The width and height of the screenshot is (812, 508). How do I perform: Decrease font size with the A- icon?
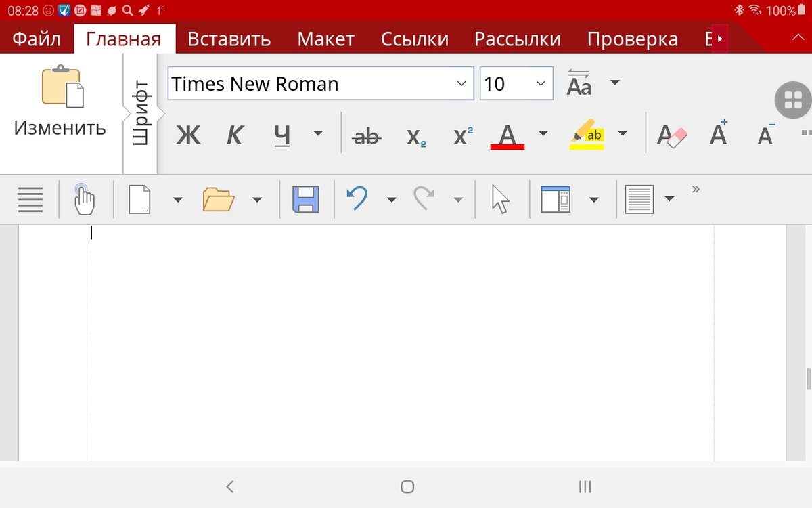[764, 135]
